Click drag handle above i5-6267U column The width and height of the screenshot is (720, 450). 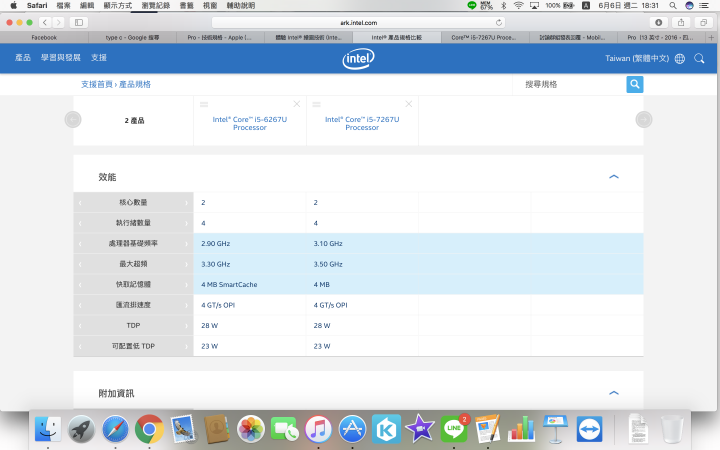point(204,104)
